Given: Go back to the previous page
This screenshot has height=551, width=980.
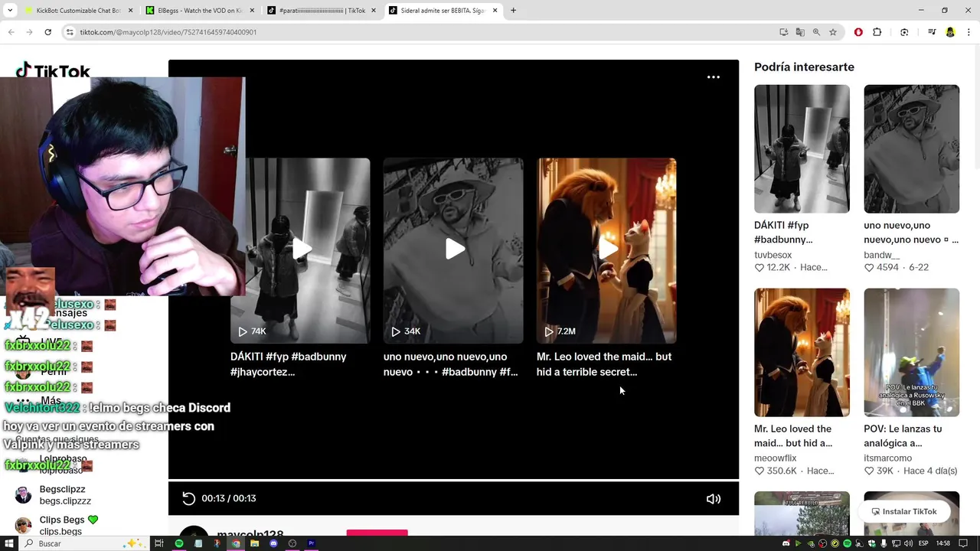Looking at the screenshot, I should point(11,32).
